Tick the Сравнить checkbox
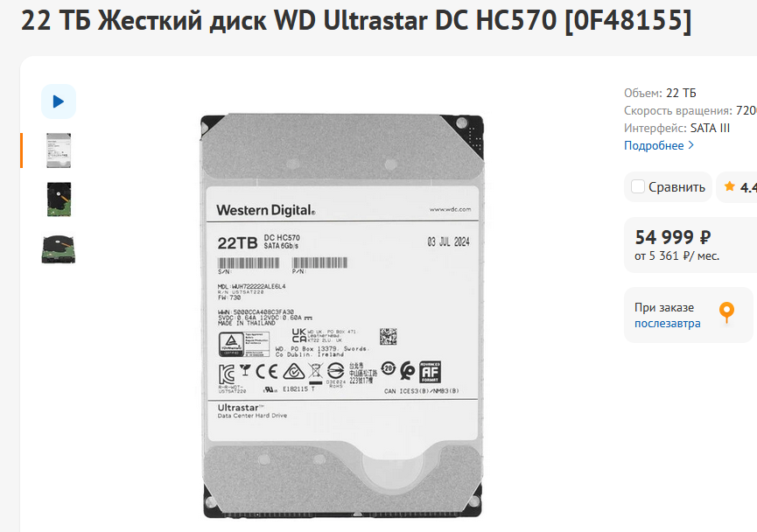757x532 pixels. (638, 187)
